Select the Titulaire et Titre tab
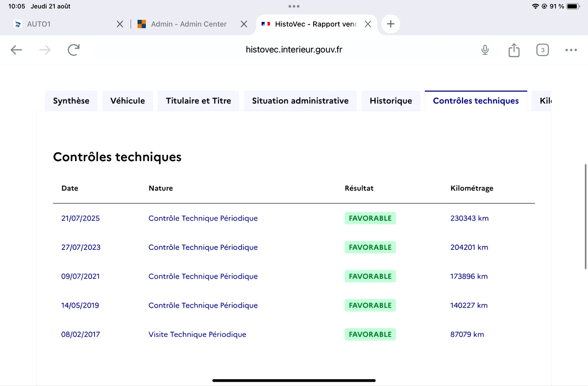Screen dimensions: 588x386 (198, 101)
